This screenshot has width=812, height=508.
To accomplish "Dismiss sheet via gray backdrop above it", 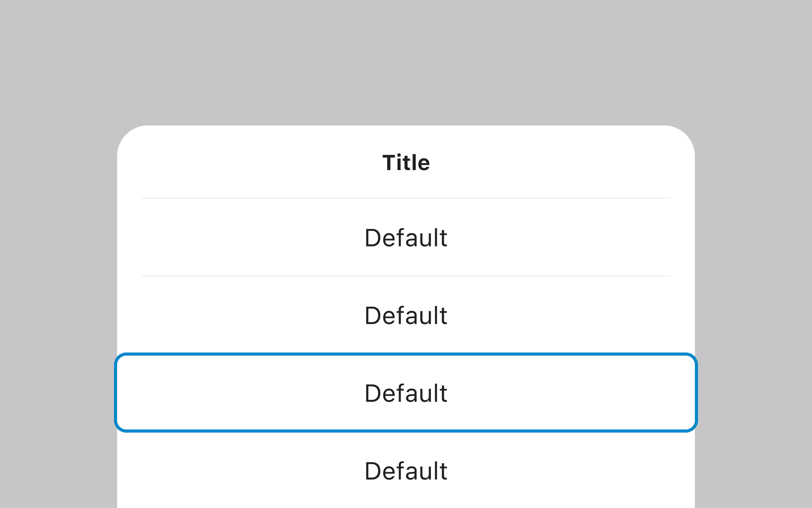I will [x=406, y=62].
